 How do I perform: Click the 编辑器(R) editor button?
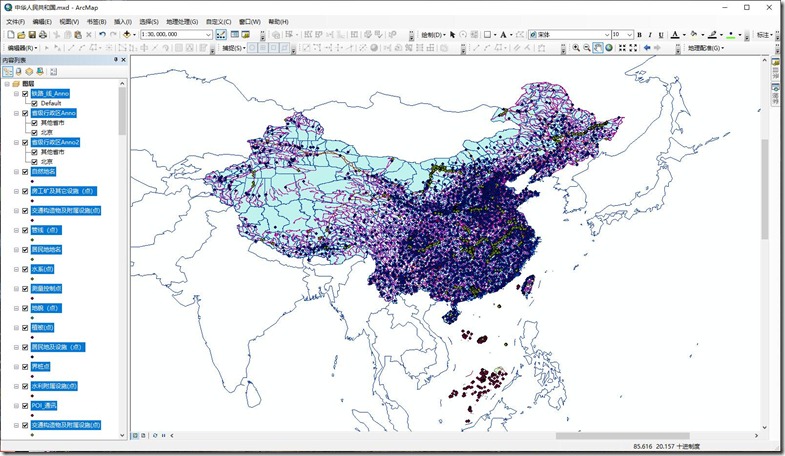point(22,47)
